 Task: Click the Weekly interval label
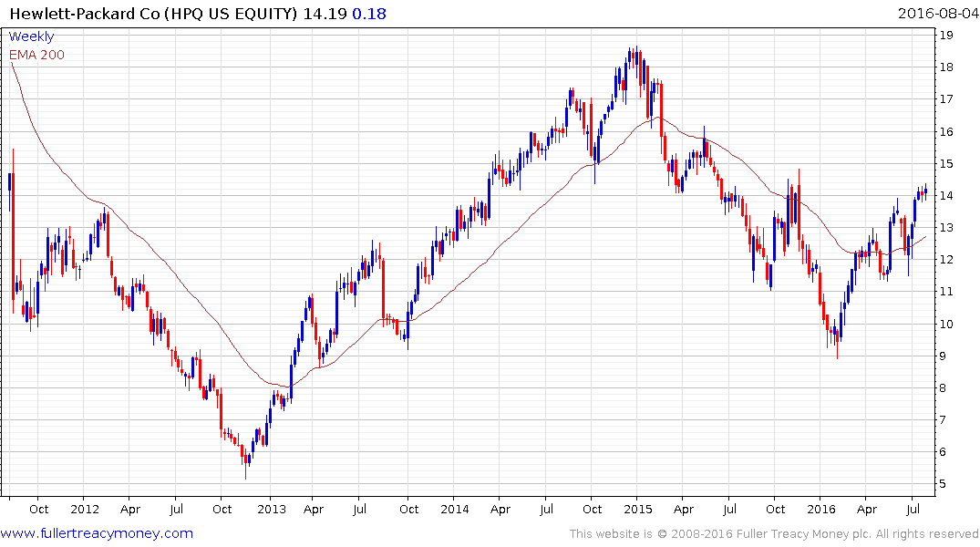(31, 36)
